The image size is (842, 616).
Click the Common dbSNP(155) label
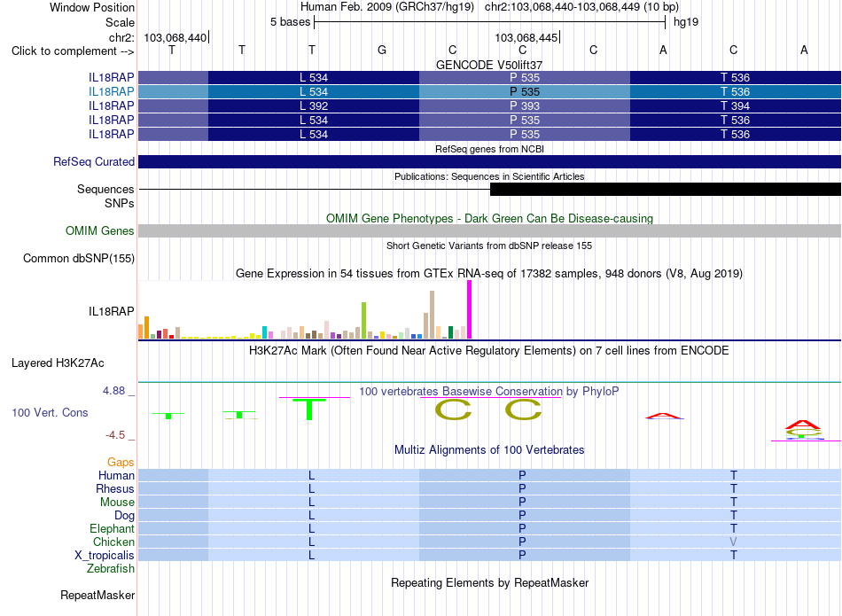coord(78,258)
